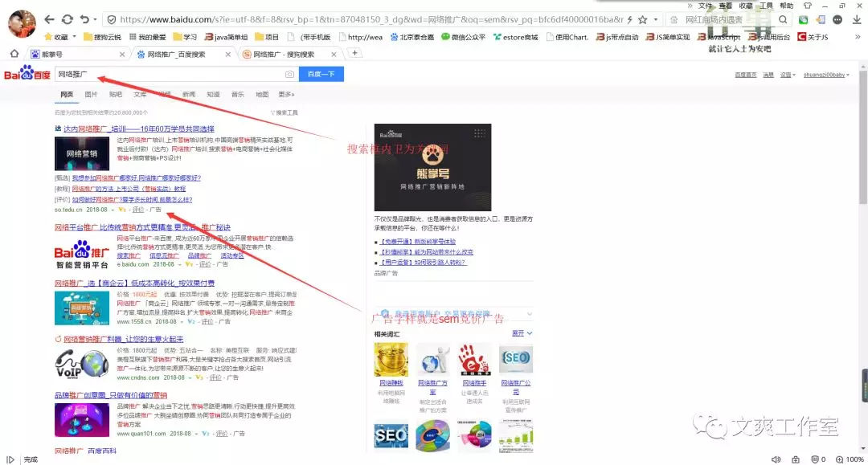This screenshot has height=465, width=868.
Task: Open the java简单组 bookmark
Action: (x=226, y=37)
